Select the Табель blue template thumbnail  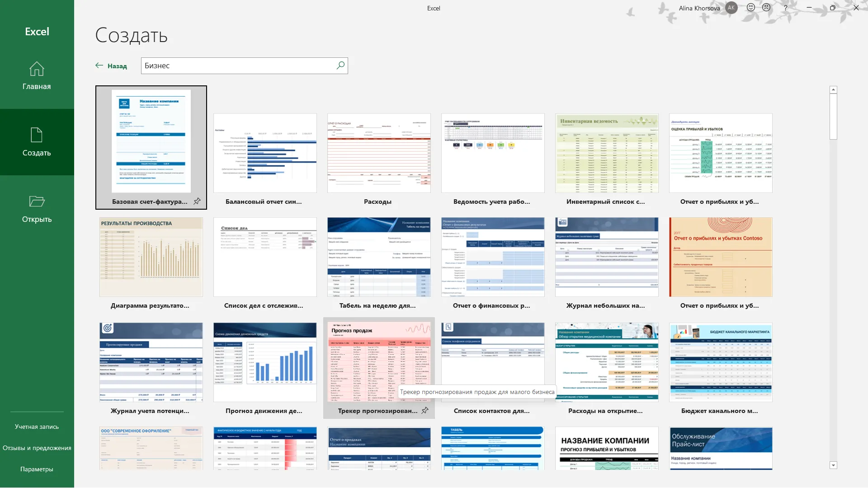click(x=493, y=448)
